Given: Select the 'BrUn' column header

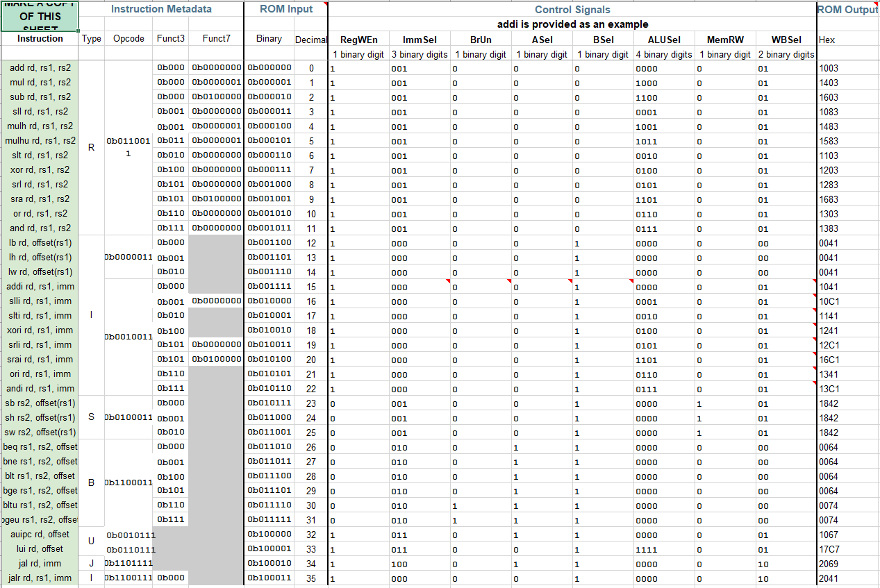Looking at the screenshot, I should tap(481, 40).
